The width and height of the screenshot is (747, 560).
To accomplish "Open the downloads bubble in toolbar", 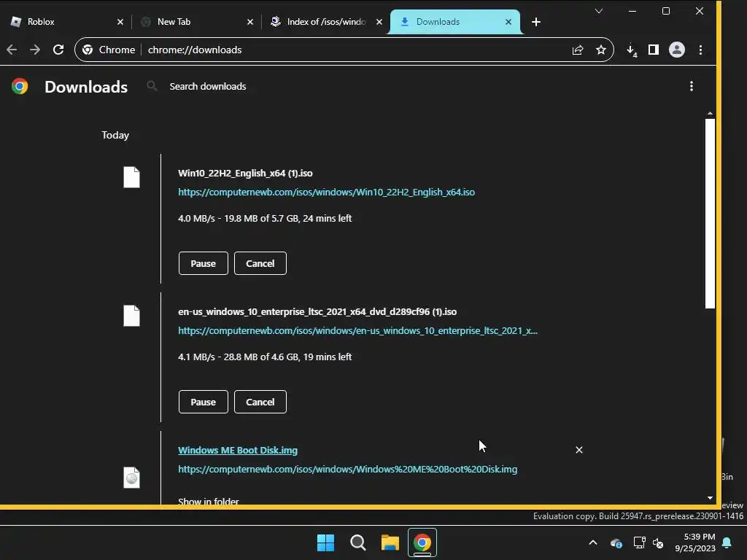I will (x=631, y=50).
